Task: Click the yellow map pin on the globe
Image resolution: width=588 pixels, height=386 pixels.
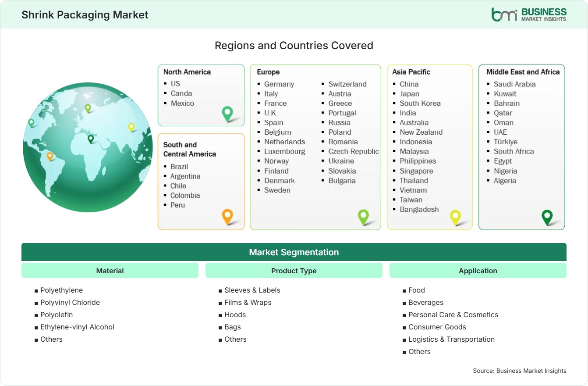Action: click(131, 127)
